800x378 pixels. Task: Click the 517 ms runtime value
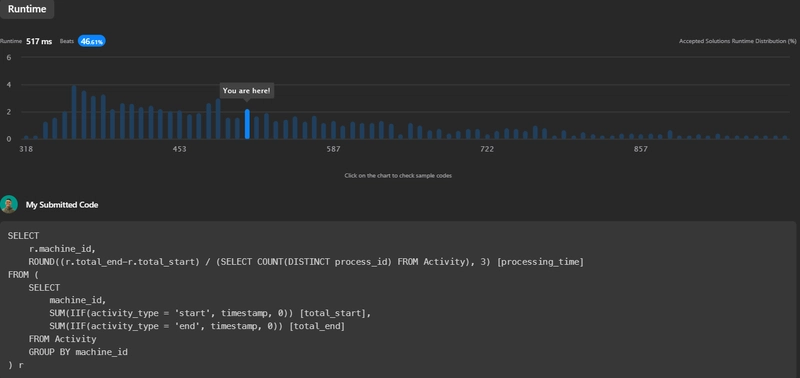(x=39, y=41)
